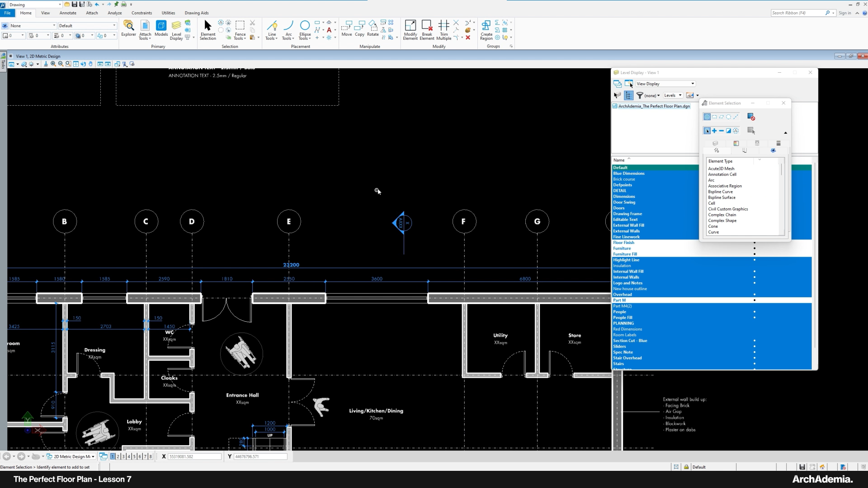This screenshot has height=488, width=868.
Task: Open the Levels list type dropdown
Action: (673, 95)
